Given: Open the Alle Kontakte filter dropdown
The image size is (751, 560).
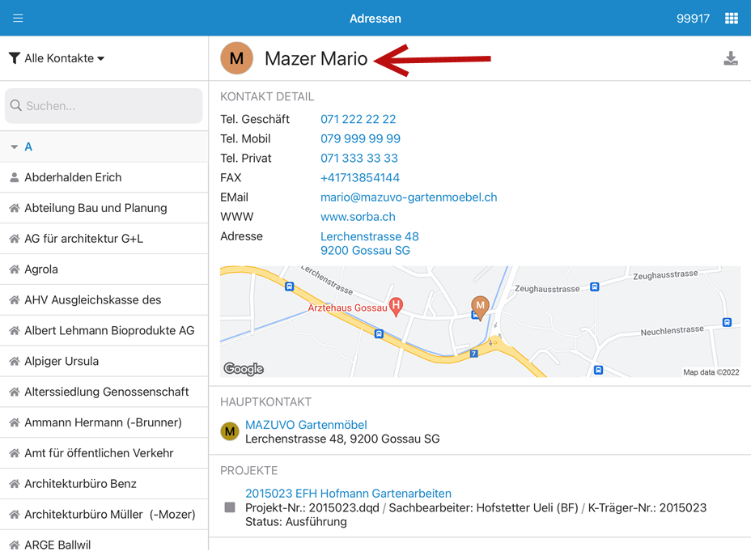Looking at the screenshot, I should click(x=57, y=58).
